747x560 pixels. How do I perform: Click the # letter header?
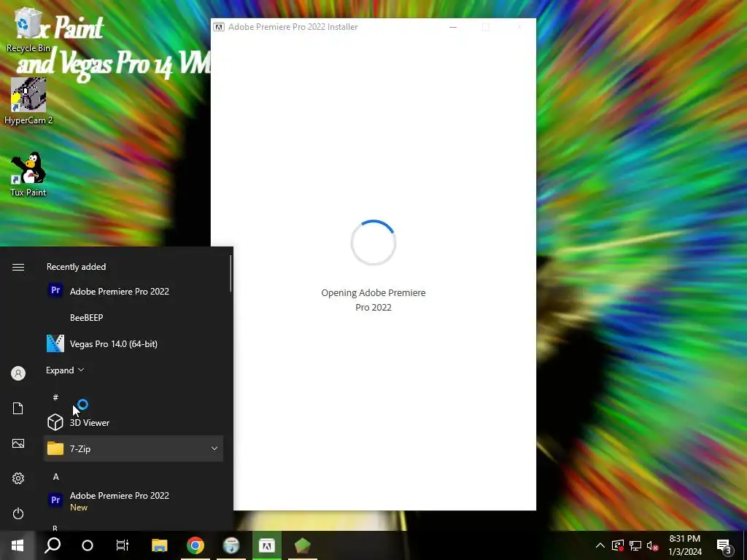pos(55,397)
